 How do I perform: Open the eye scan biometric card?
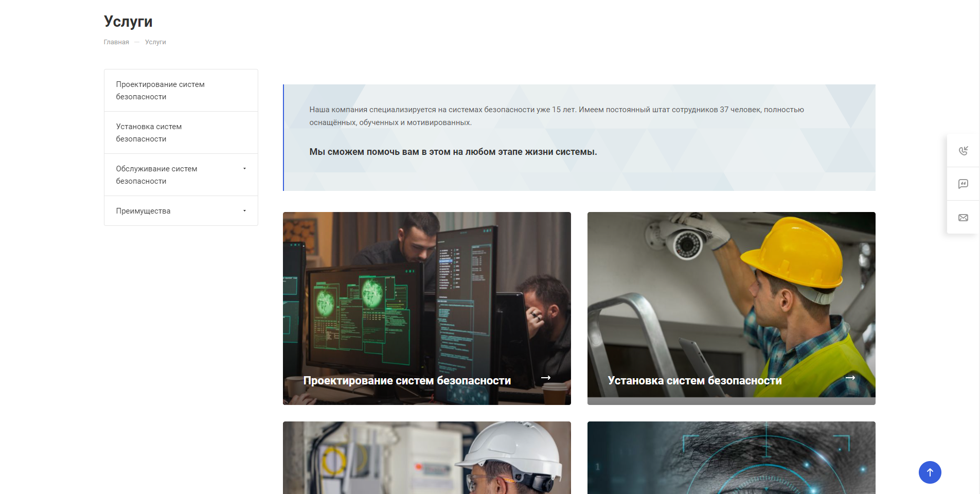pos(732,458)
